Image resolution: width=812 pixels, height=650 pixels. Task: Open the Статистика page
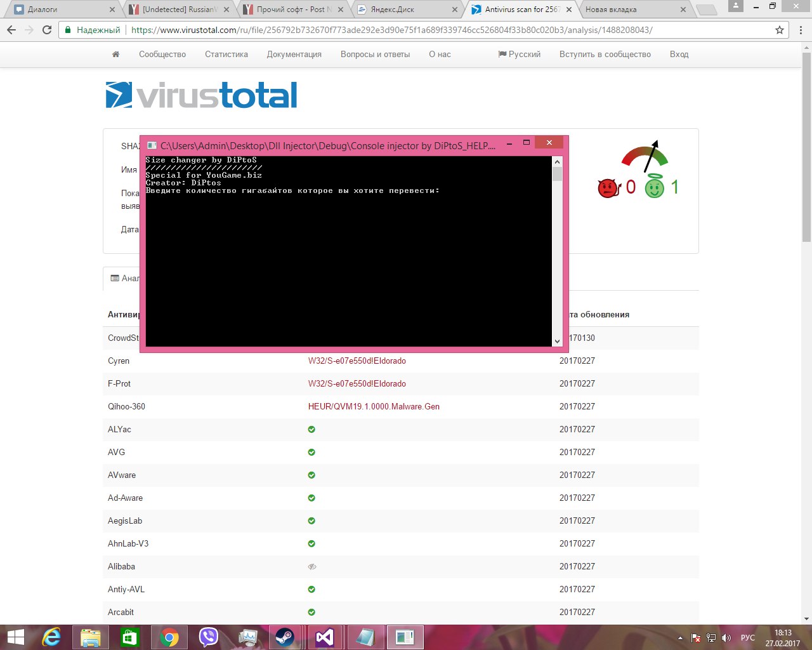click(x=226, y=55)
